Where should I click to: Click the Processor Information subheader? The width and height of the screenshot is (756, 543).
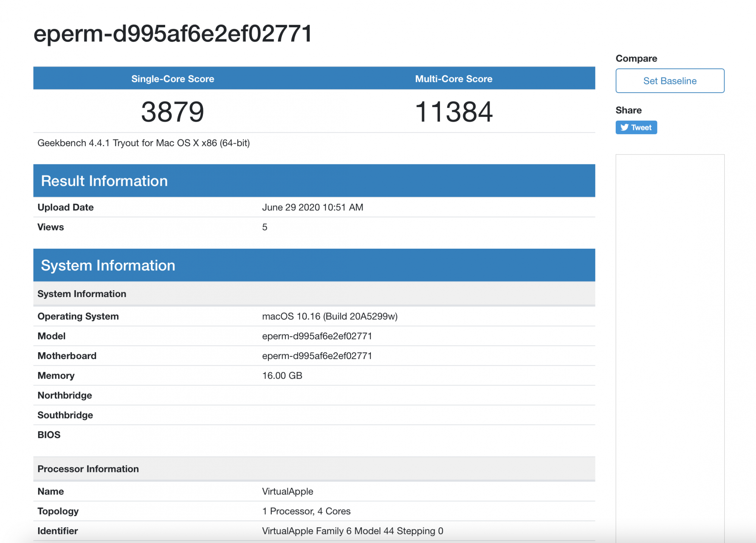tap(88, 469)
